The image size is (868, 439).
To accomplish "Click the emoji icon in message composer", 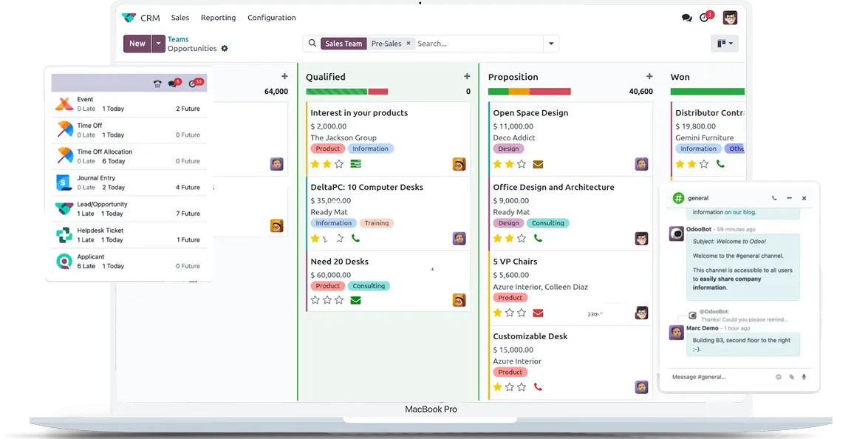I will [778, 377].
